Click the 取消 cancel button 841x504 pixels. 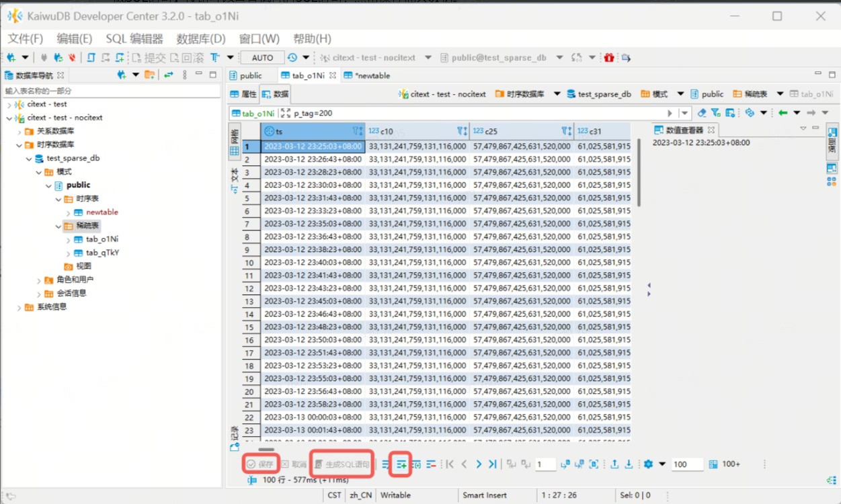pyautogui.click(x=294, y=464)
